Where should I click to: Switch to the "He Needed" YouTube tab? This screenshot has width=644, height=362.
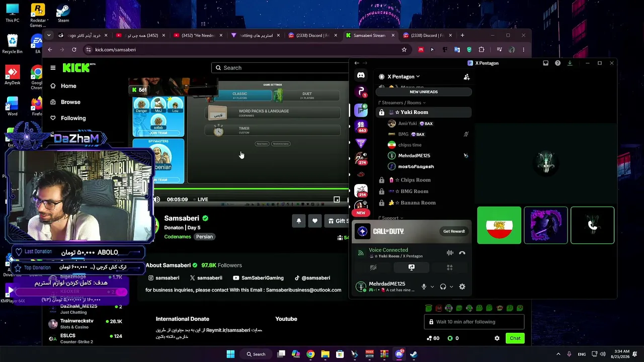[198, 36]
